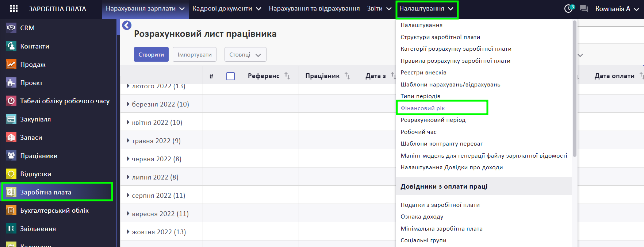The width and height of the screenshot is (644, 247).
Task: Click the # column header
Action: (x=211, y=76)
